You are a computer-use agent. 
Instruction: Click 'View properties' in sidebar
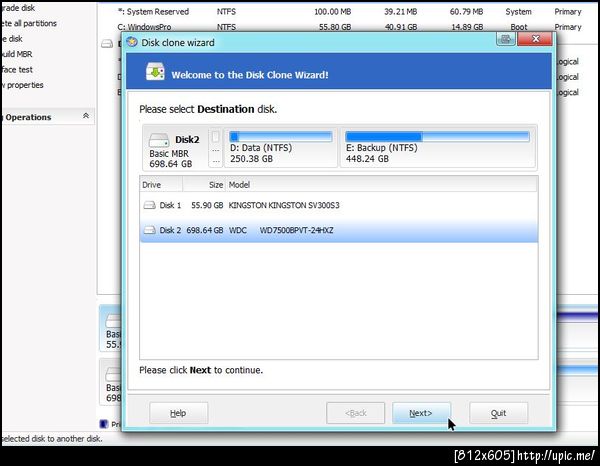click(x=22, y=85)
